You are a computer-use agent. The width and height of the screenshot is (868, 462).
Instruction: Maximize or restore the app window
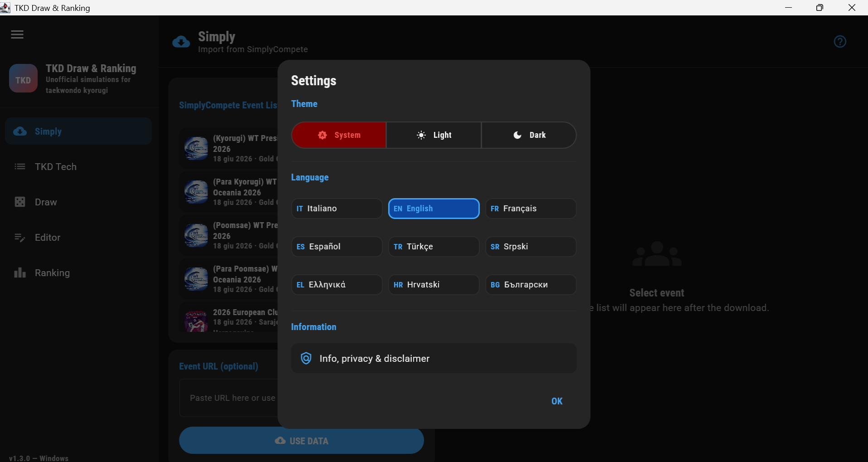pyautogui.click(x=820, y=8)
